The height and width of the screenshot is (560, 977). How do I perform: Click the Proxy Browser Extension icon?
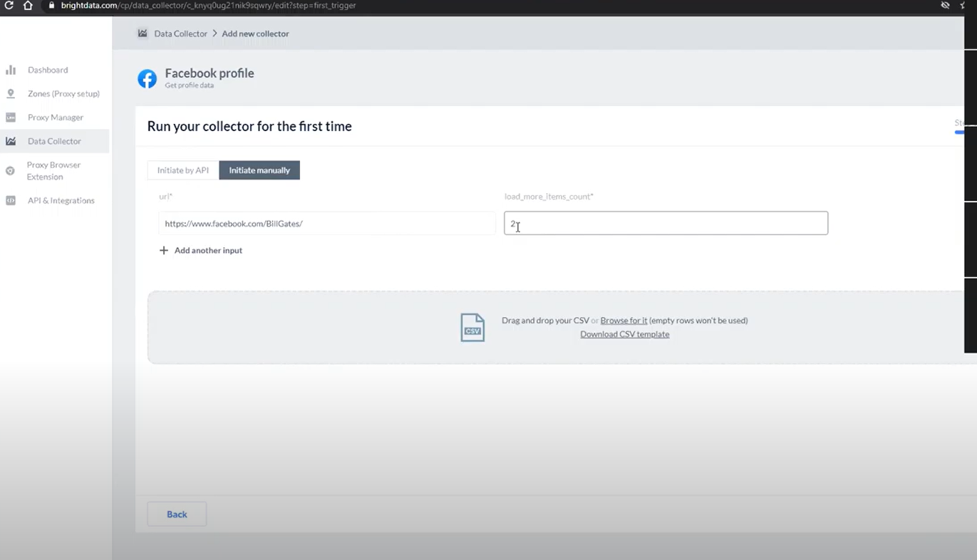pos(10,171)
